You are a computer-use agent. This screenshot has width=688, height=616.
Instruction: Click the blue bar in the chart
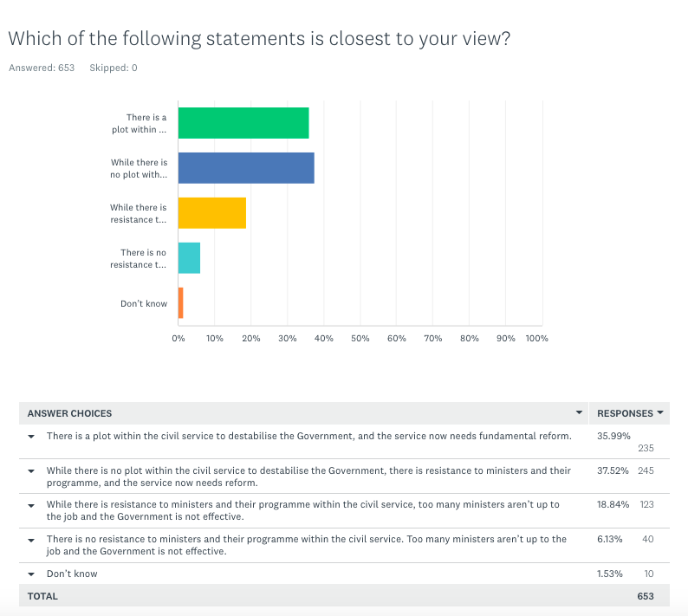[x=246, y=168]
